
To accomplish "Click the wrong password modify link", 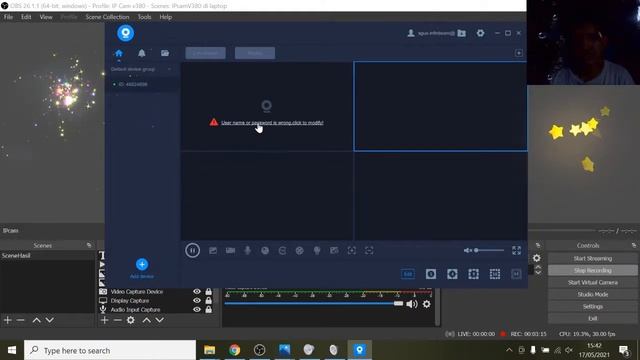I will pyautogui.click(x=272, y=122).
